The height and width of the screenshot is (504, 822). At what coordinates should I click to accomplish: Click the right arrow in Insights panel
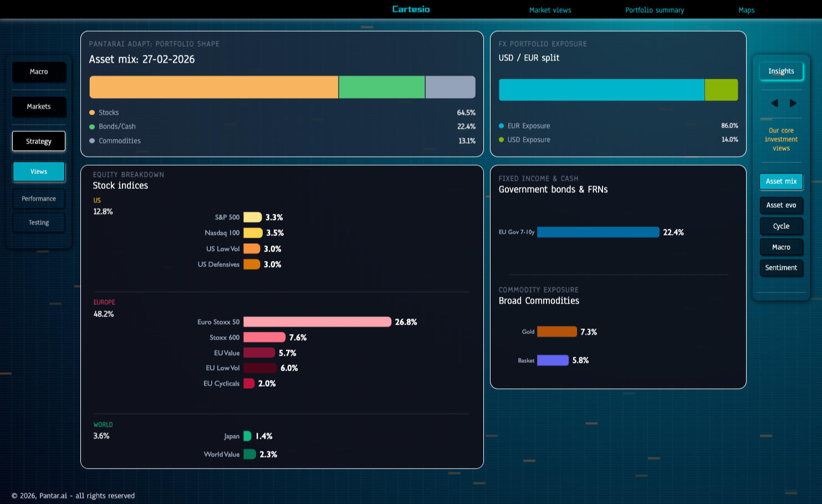point(793,103)
